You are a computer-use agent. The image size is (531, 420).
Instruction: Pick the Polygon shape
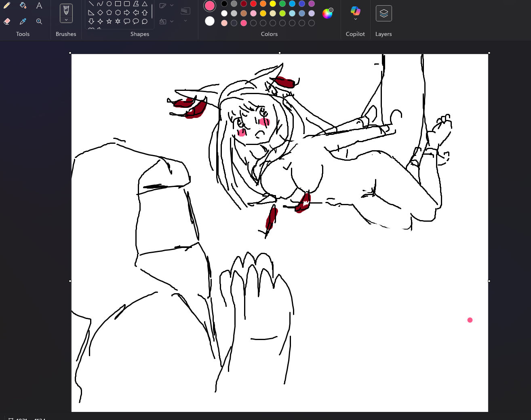coord(136,4)
